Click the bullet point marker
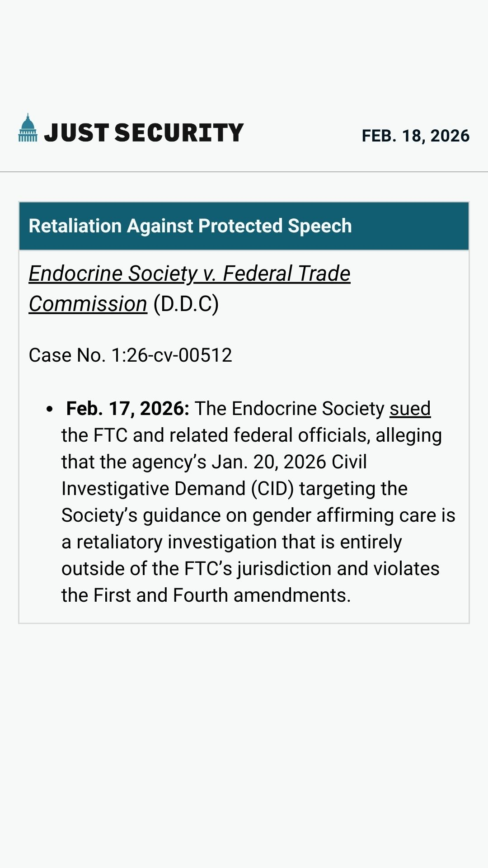The width and height of the screenshot is (488, 868). [50, 409]
